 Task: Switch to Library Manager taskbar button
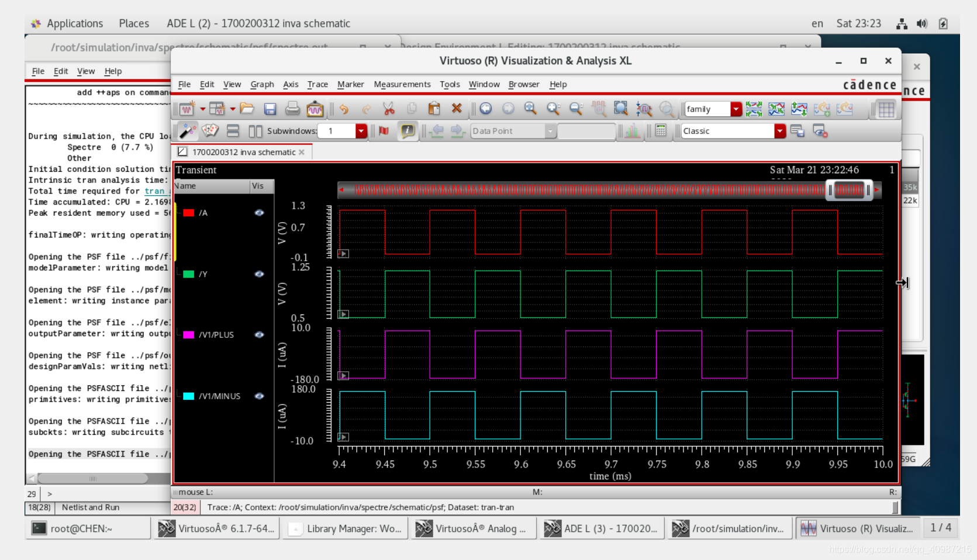point(346,528)
